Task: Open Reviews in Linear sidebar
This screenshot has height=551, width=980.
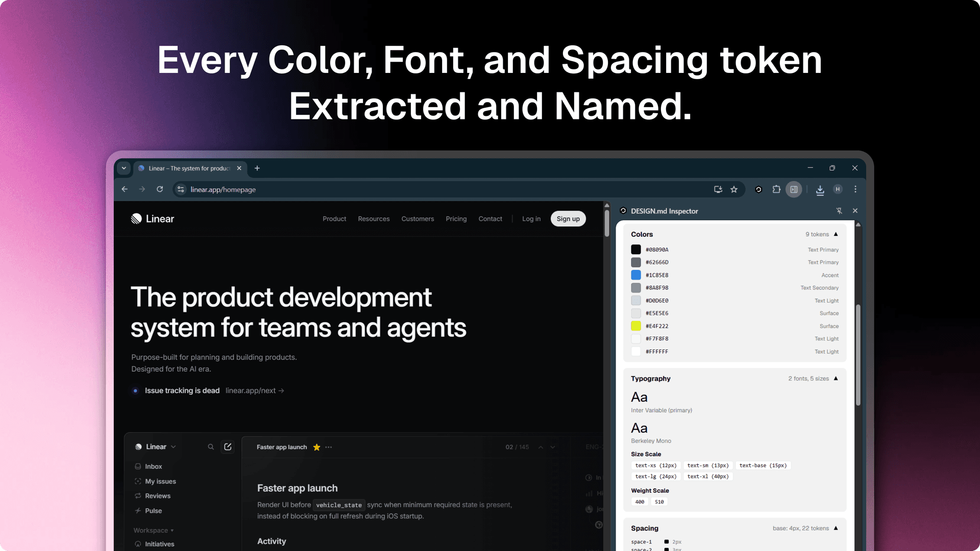Action: (153, 496)
